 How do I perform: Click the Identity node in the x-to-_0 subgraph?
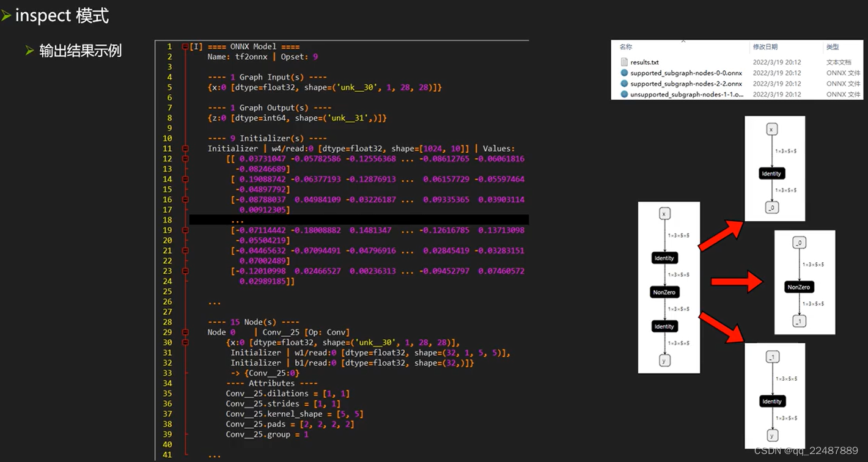pos(771,174)
